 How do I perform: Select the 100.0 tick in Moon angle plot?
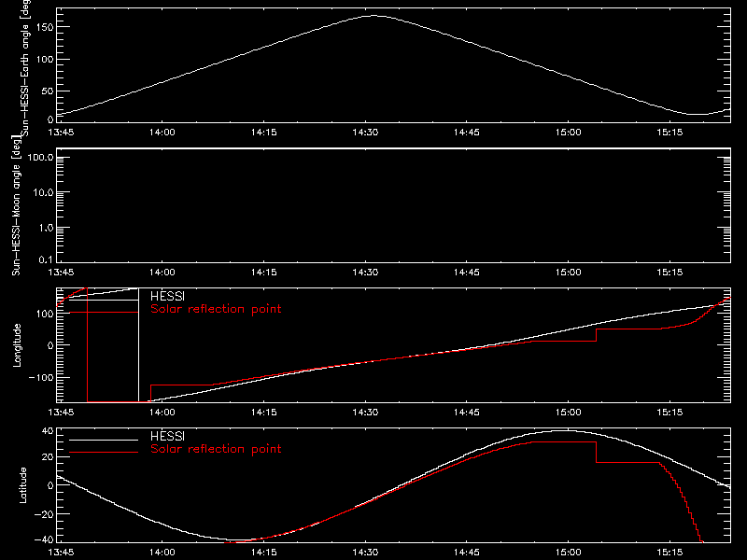click(41, 158)
